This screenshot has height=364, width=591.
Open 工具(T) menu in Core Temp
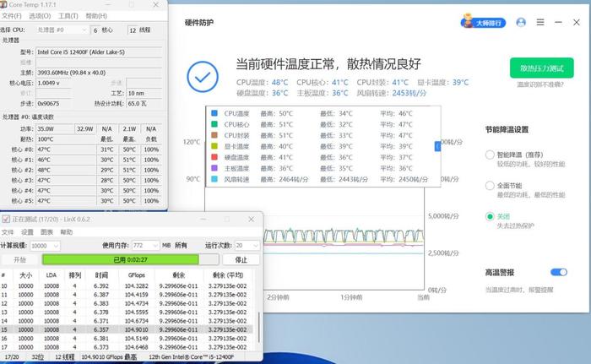[x=68, y=16]
